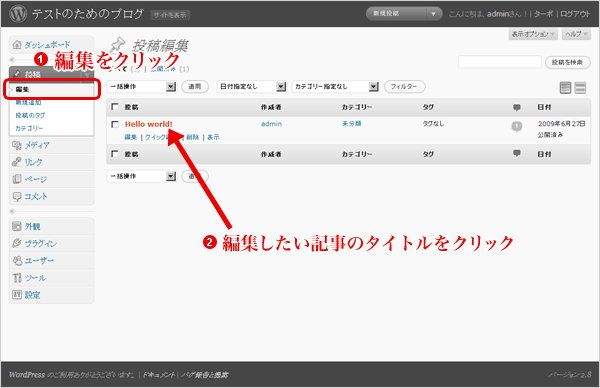600x388 pixels.
Task: Open the プラグイン plugins menu
Action: [x=41, y=243]
